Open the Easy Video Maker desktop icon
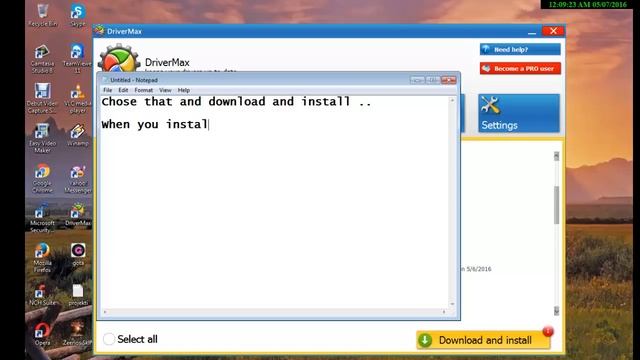640x360 pixels. coord(42,138)
